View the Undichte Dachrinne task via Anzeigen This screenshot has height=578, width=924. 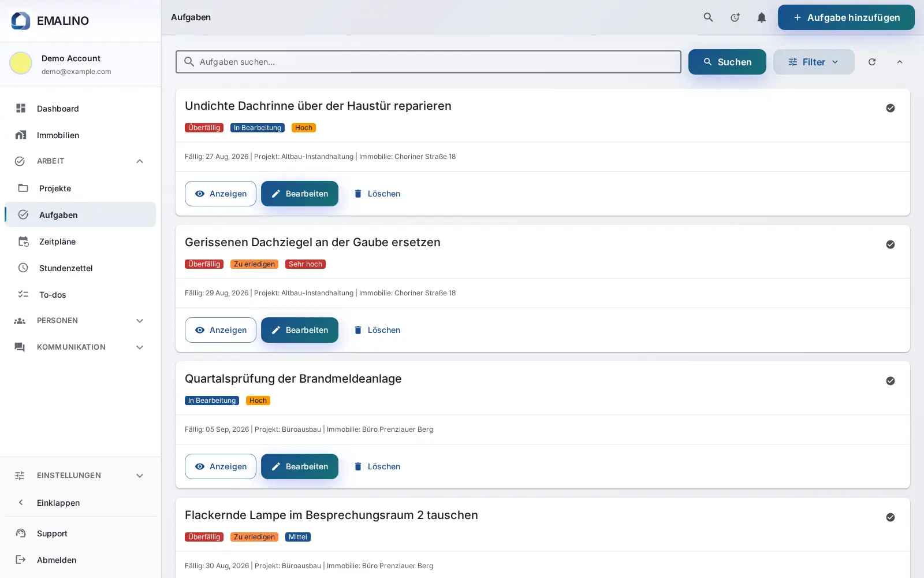tap(221, 194)
